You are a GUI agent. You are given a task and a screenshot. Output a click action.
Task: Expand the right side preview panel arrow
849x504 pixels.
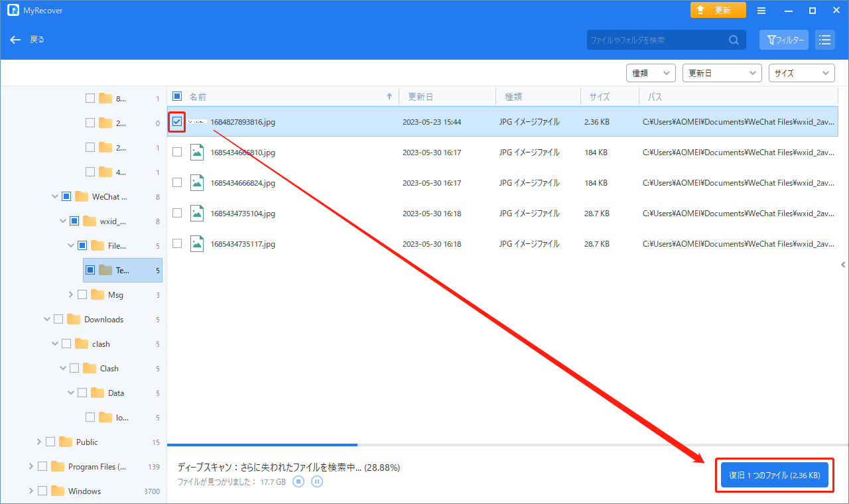[x=843, y=265]
